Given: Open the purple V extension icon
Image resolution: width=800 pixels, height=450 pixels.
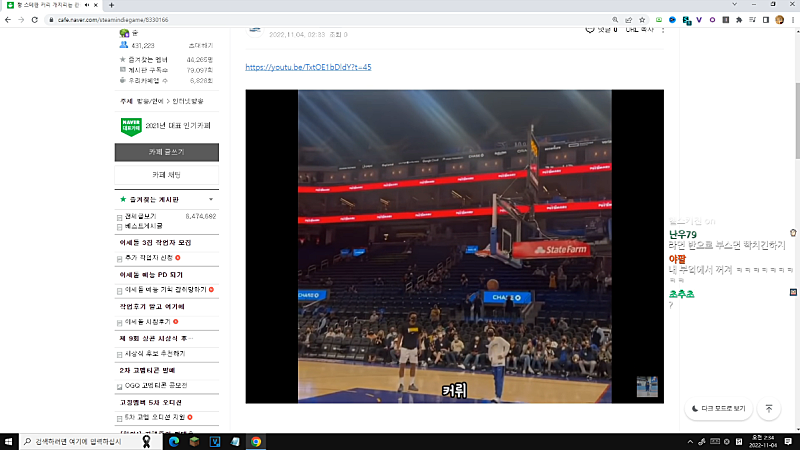Looking at the screenshot, I should (699, 20).
